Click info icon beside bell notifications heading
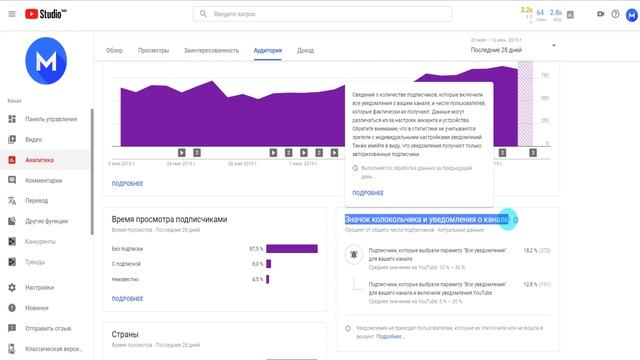The height and width of the screenshot is (360, 640). pyautogui.click(x=516, y=220)
